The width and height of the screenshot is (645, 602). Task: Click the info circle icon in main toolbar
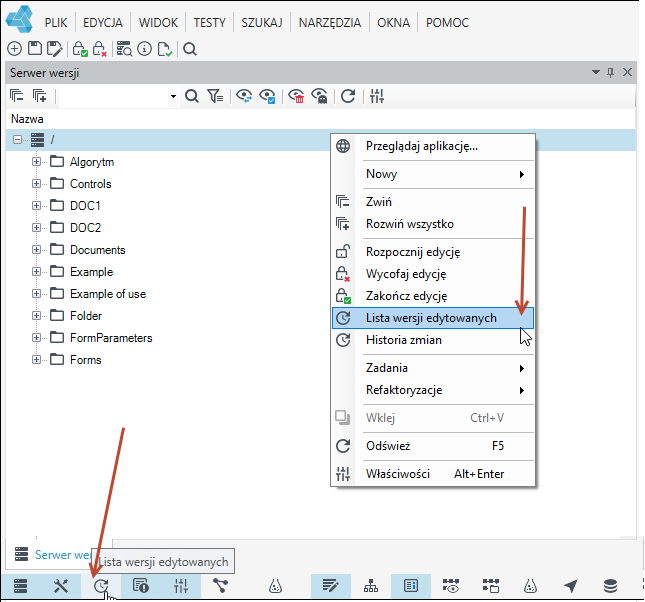click(144, 49)
